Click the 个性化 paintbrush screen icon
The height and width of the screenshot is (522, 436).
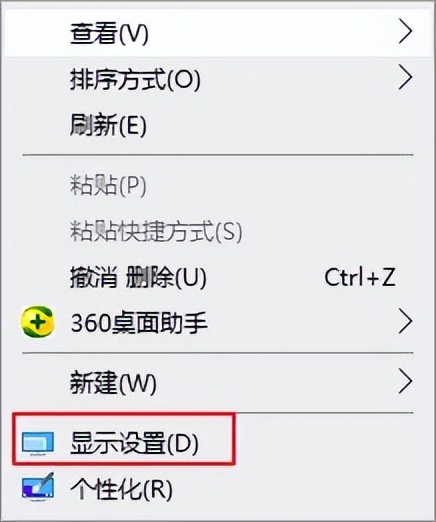pos(38,488)
